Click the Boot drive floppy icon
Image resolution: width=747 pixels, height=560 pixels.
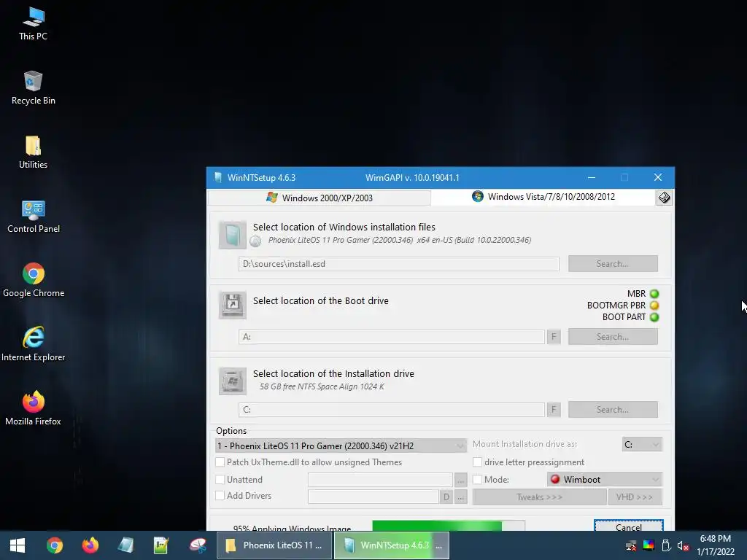(233, 305)
